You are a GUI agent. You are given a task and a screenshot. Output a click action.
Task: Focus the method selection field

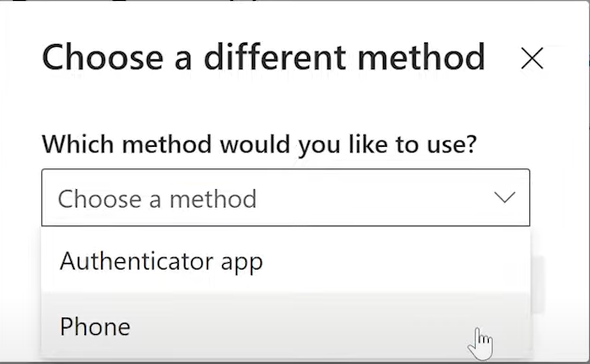286,197
